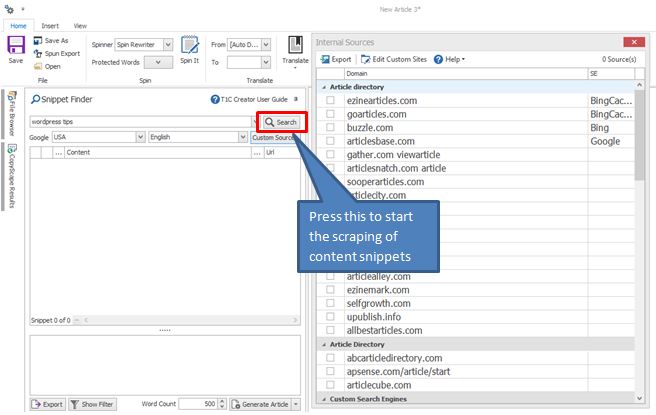
Task: Check goarticles.com source
Action: point(331,114)
